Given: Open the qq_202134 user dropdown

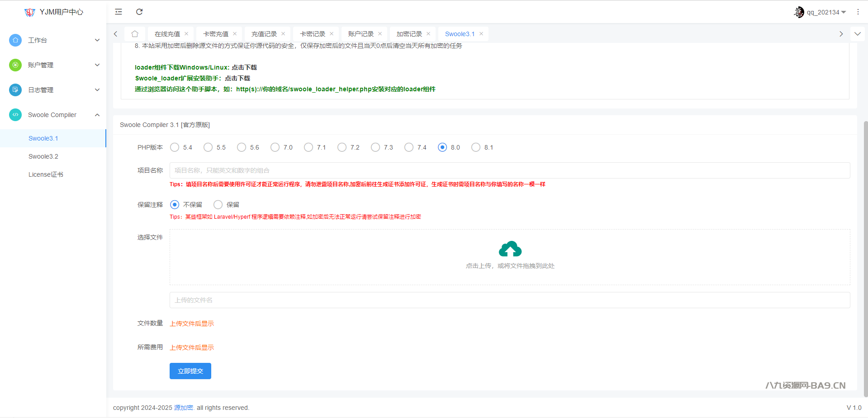Looking at the screenshot, I should [821, 12].
